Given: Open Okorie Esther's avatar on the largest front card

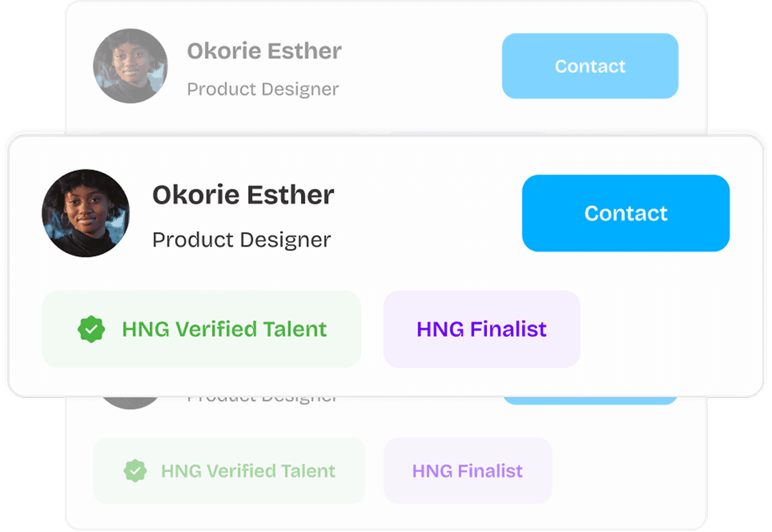Looking at the screenshot, I should (86, 213).
